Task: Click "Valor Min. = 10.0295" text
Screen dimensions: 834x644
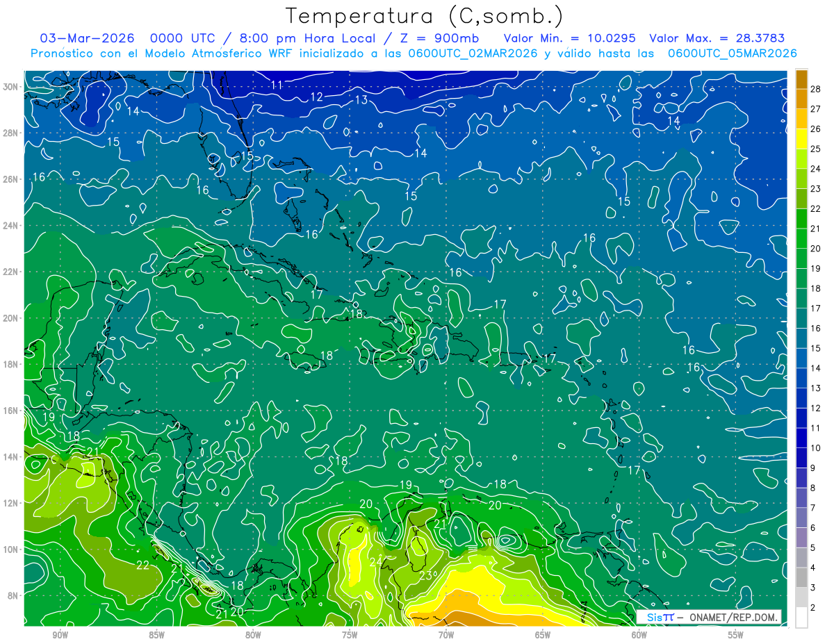Action: (x=570, y=38)
